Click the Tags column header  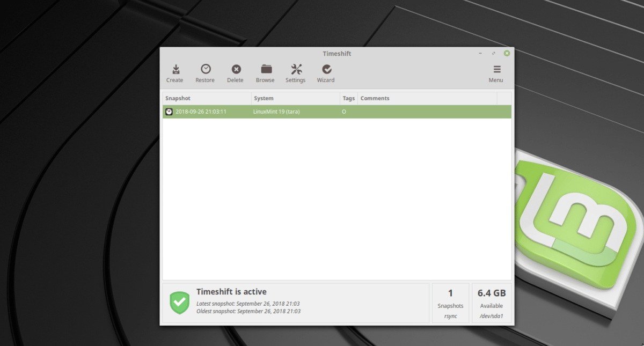(348, 98)
